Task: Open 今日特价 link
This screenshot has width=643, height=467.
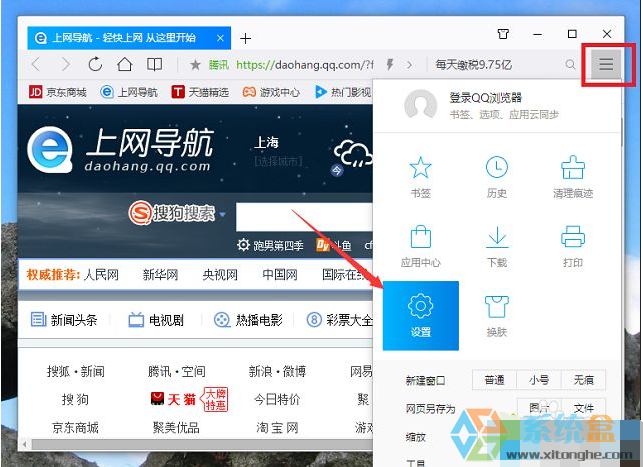Action: [277, 400]
